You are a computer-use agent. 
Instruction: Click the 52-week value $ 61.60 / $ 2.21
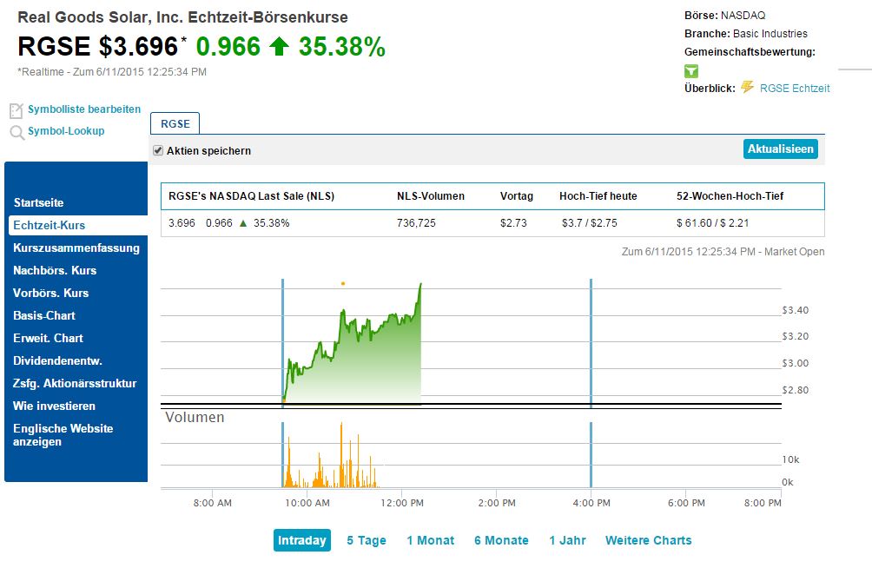coord(712,223)
